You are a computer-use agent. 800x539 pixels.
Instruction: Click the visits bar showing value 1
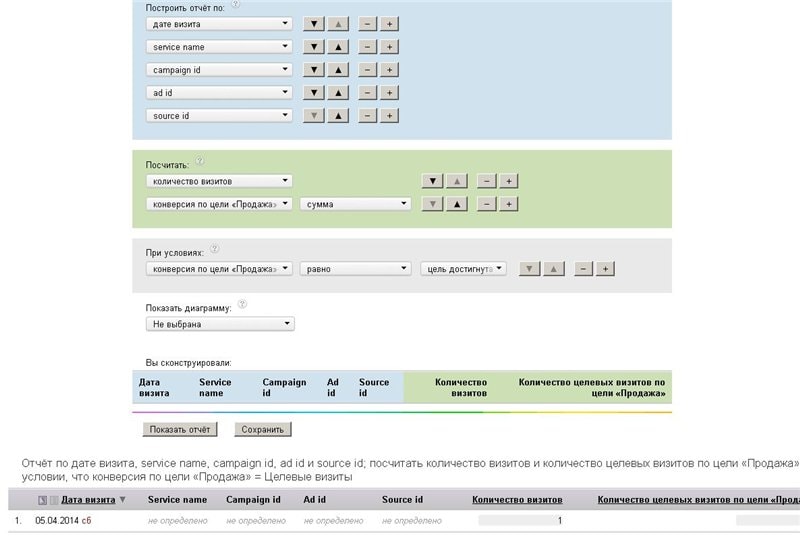point(521,521)
